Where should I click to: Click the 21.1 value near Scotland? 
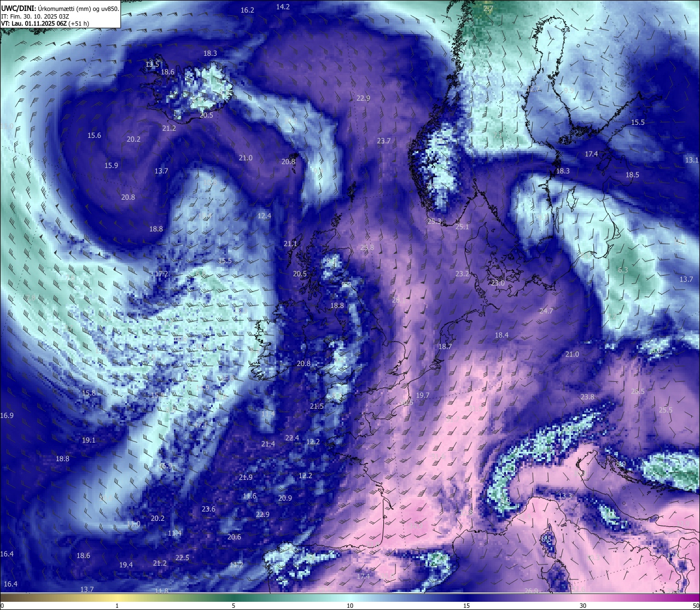tap(290, 243)
